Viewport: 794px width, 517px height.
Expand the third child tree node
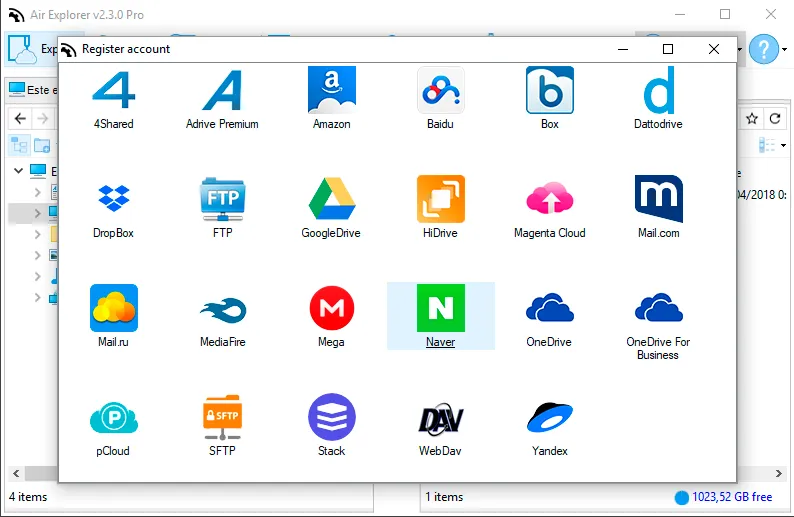37,234
